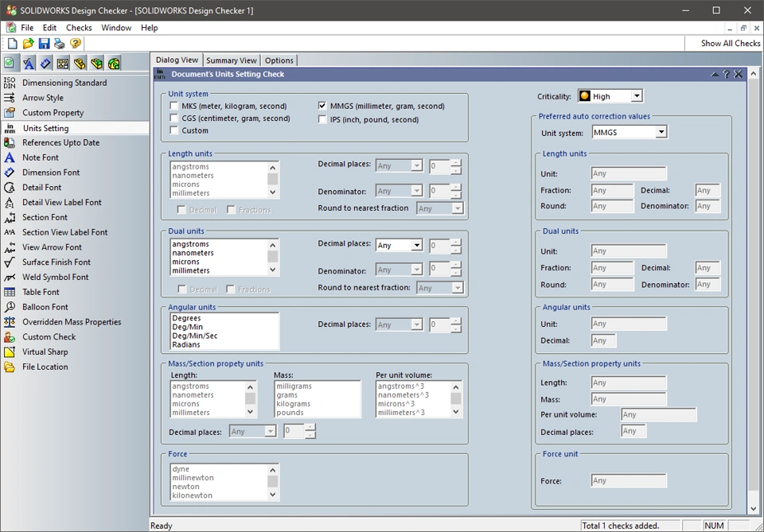Open the Overridden Mass Properties check
Viewport: 764px width, 532px height.
tap(72, 322)
